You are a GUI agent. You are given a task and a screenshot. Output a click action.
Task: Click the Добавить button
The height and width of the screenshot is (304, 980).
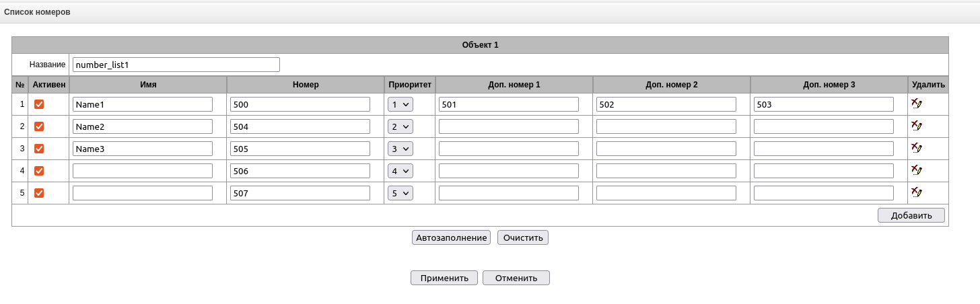click(911, 215)
